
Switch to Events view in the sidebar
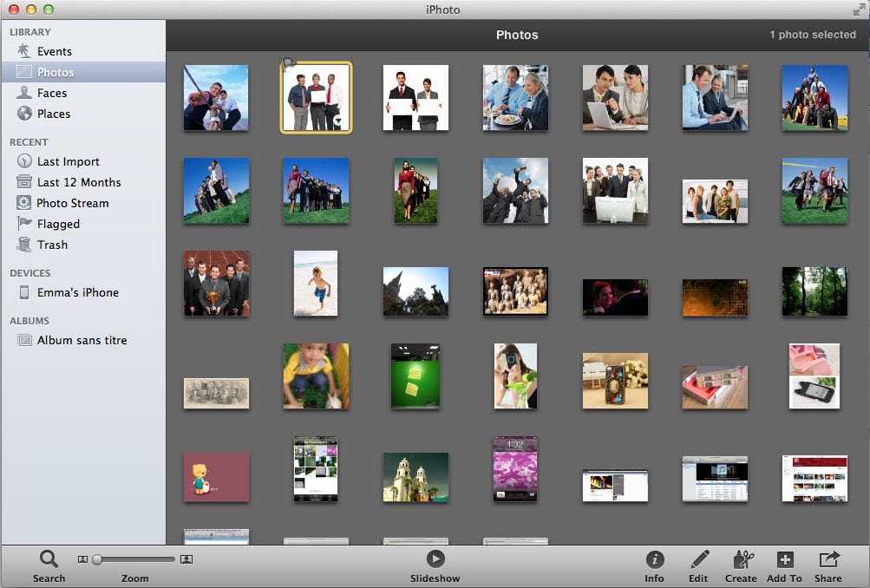click(54, 51)
